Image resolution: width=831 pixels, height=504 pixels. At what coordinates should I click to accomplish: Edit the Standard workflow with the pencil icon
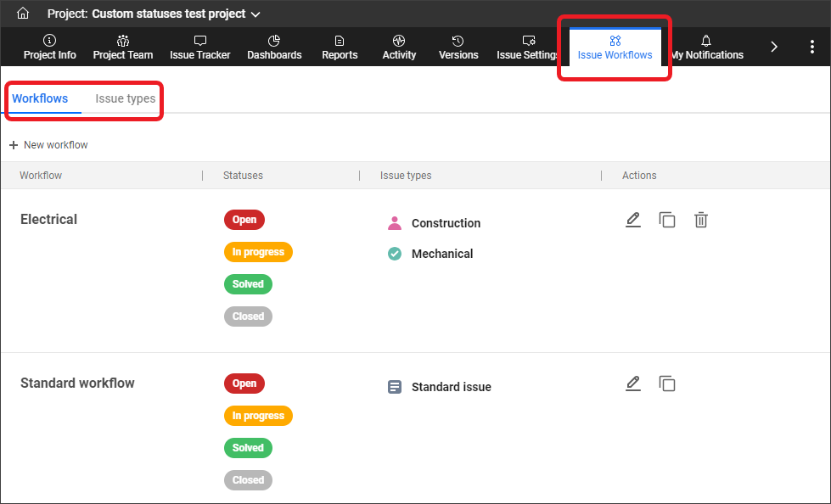632,384
